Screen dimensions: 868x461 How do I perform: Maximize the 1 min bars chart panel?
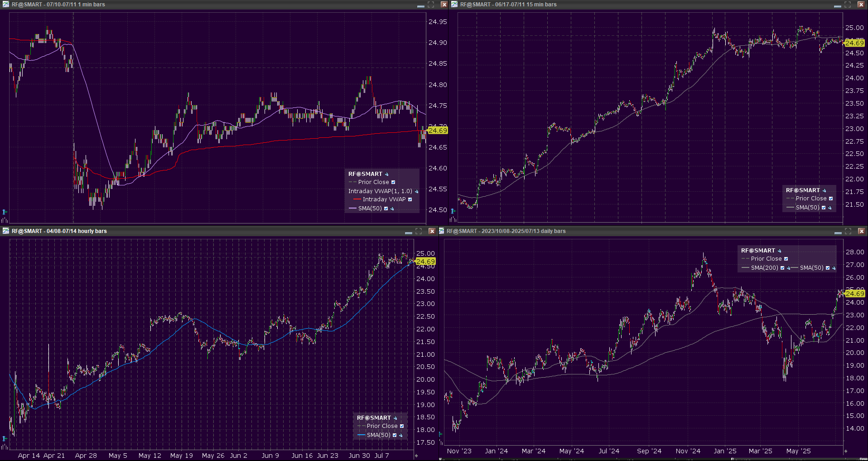click(431, 5)
